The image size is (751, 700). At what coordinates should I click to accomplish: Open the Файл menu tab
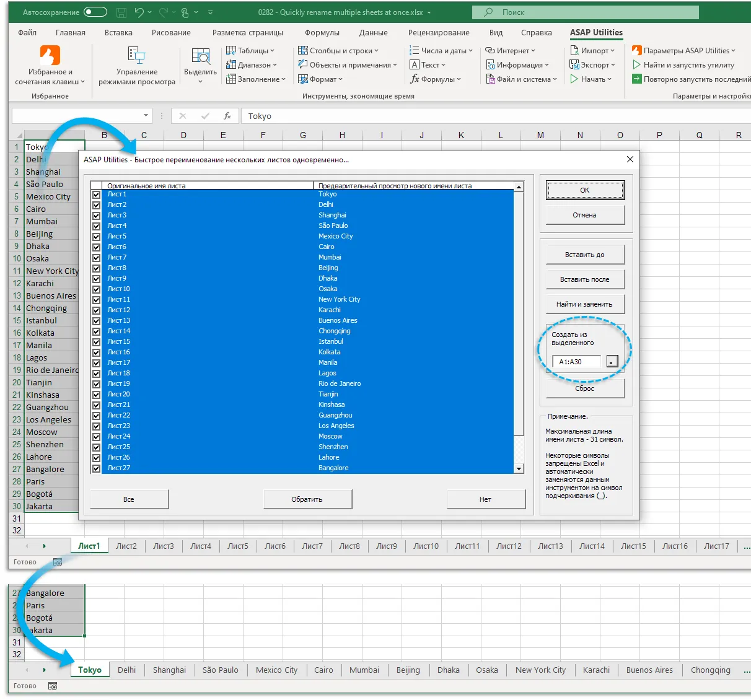(x=27, y=33)
